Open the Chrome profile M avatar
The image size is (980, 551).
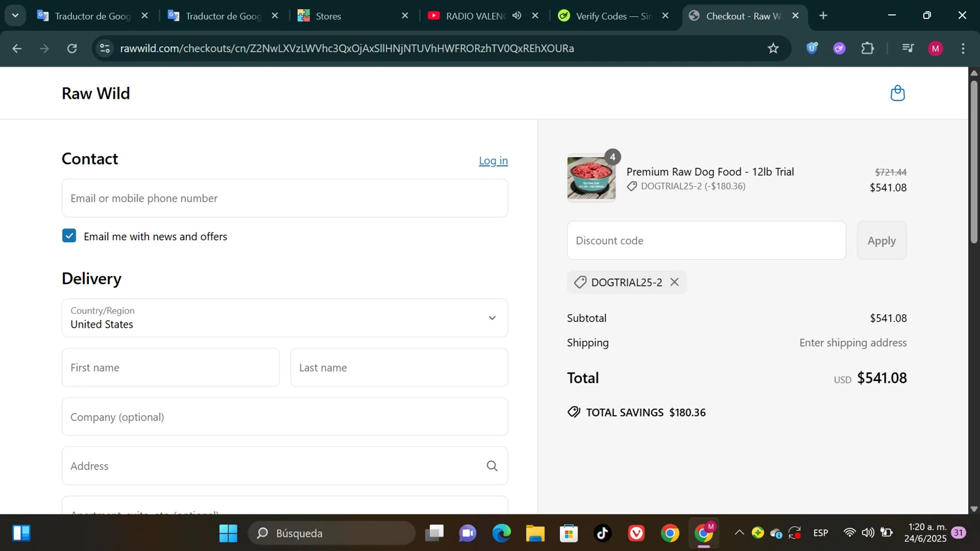(936, 48)
